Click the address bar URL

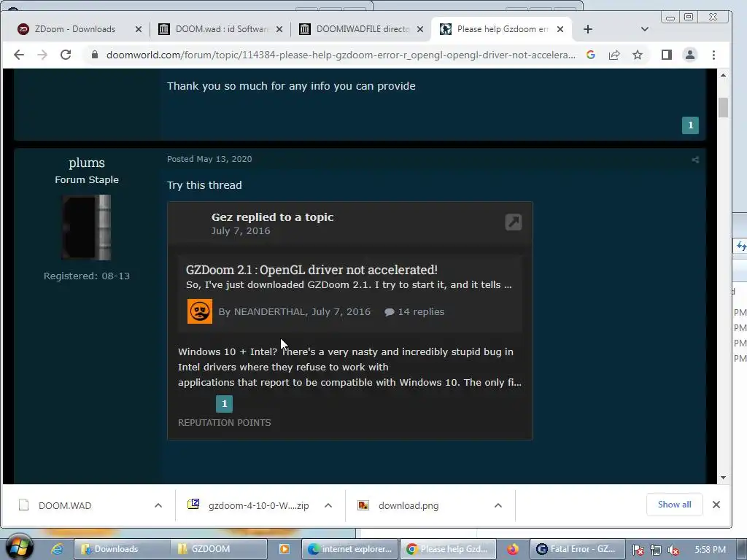coord(341,55)
